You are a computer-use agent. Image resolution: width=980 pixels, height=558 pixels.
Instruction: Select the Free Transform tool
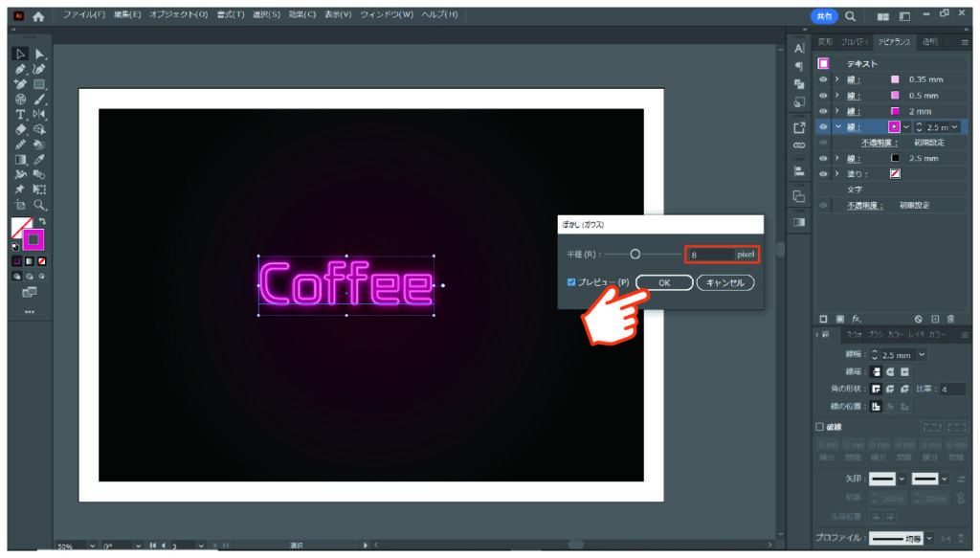(x=39, y=190)
